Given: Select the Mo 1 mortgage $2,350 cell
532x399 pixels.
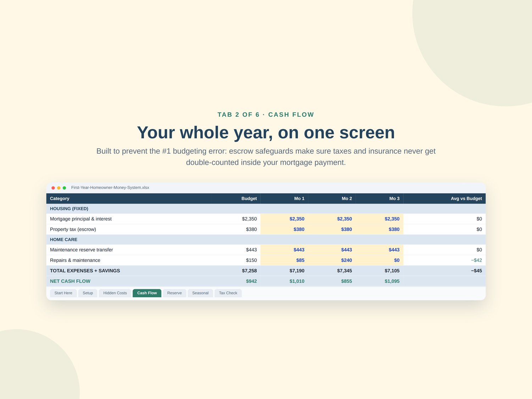Looking at the screenshot, I should [x=284, y=219].
